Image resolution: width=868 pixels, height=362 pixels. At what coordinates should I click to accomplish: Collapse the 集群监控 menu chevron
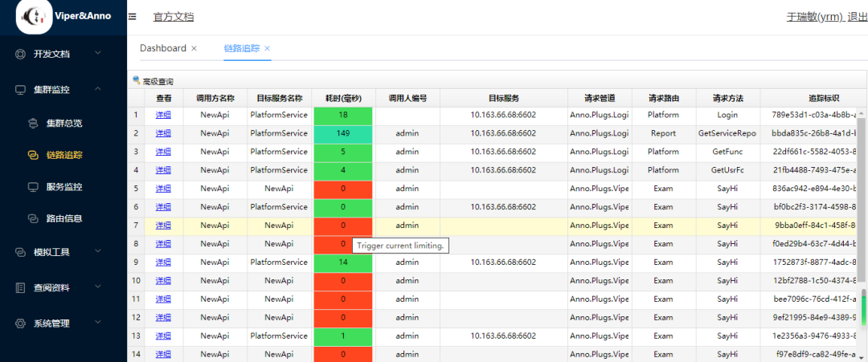pyautogui.click(x=98, y=88)
